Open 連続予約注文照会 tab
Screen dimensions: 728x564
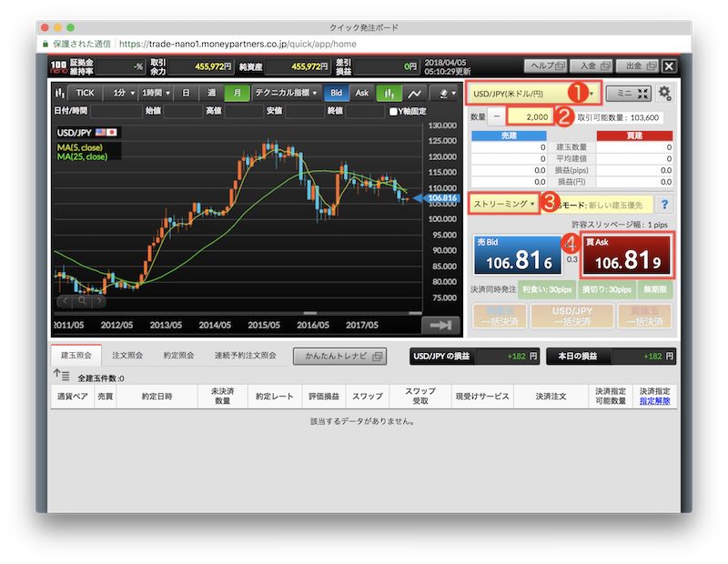[245, 356]
